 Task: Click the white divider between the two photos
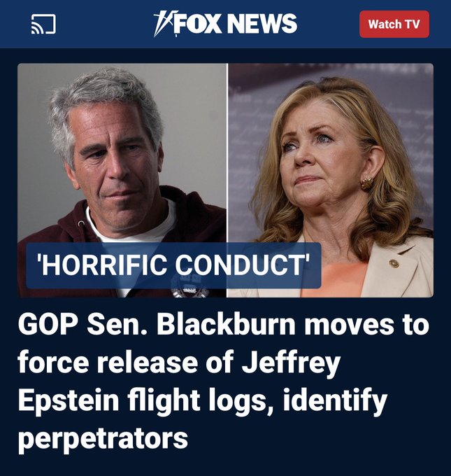click(x=227, y=180)
